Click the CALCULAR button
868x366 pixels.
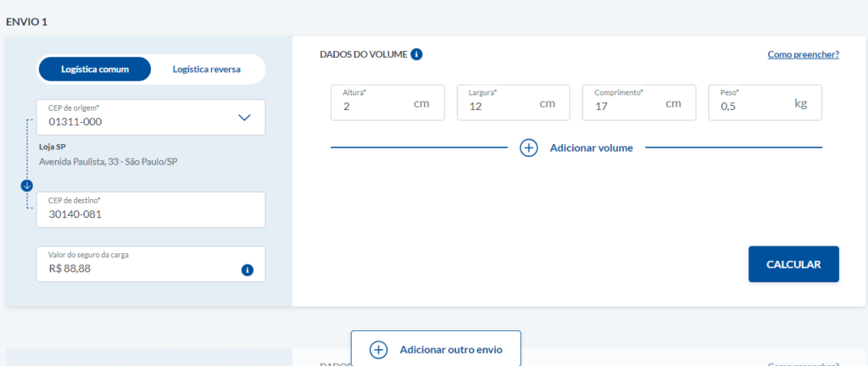coord(793,264)
